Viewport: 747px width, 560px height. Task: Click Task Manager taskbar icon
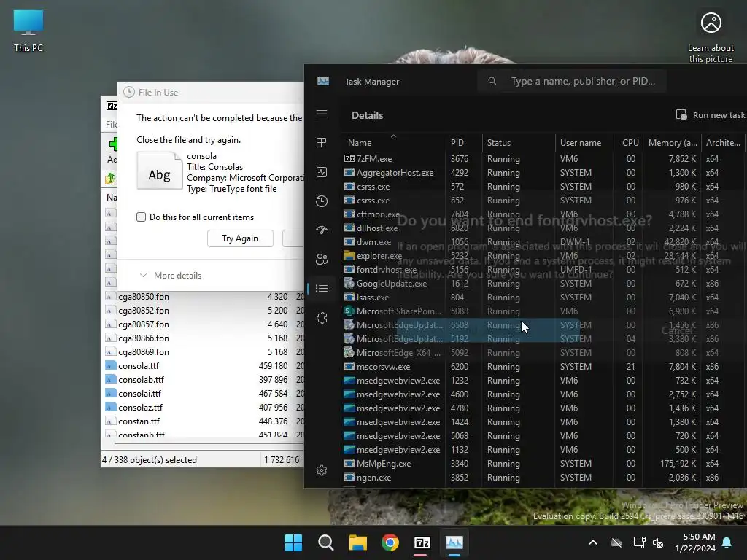[454, 542]
